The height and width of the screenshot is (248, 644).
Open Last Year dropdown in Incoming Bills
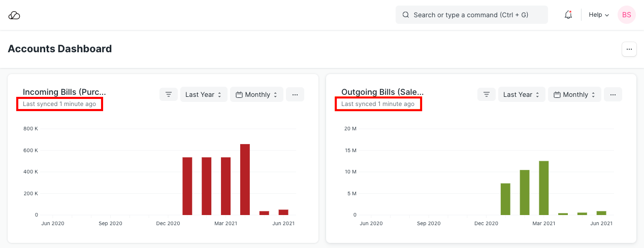(204, 94)
